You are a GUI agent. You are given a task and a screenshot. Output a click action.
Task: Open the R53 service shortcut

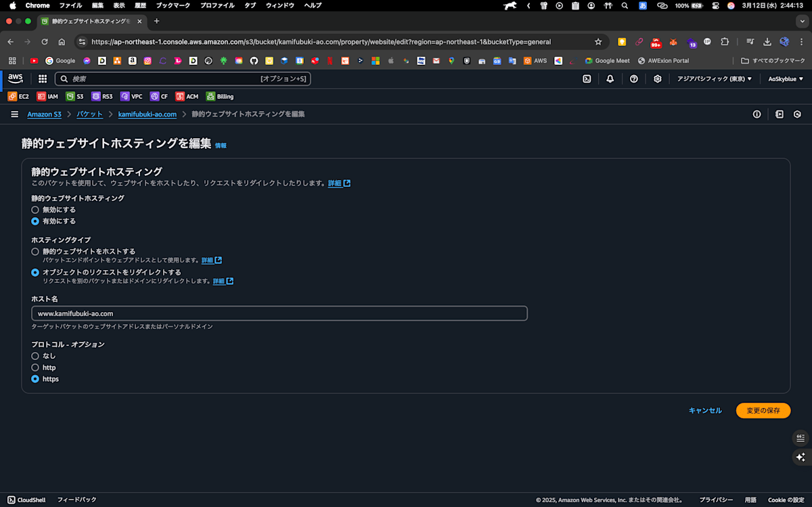coord(102,96)
